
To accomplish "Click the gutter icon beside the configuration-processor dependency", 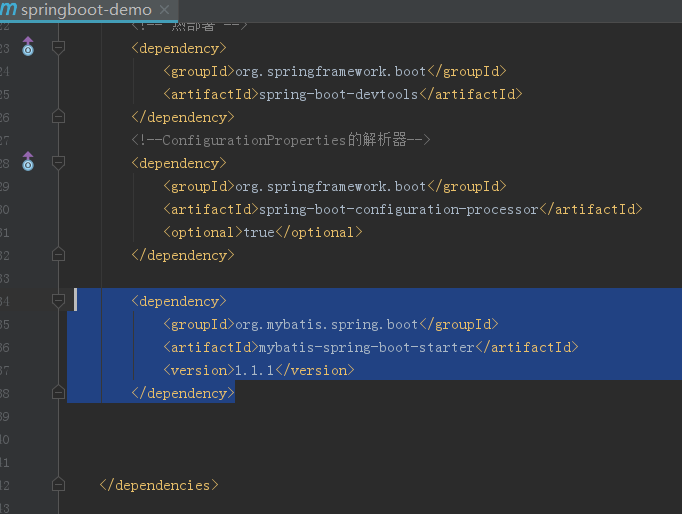I will (27, 162).
